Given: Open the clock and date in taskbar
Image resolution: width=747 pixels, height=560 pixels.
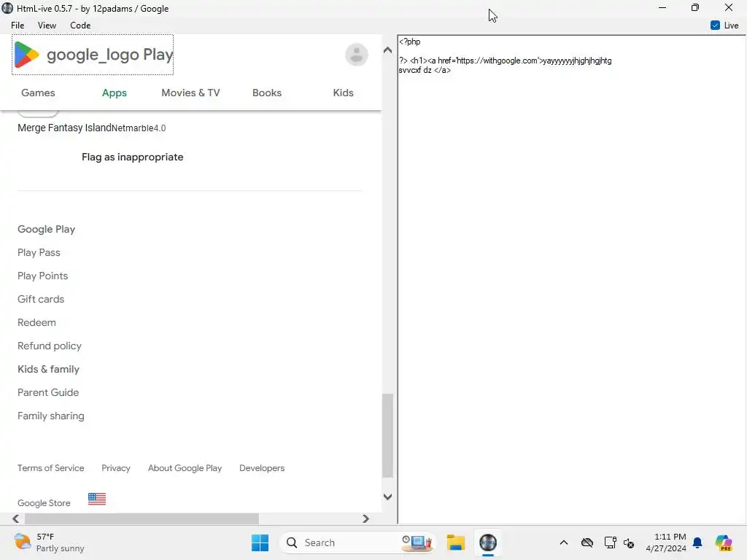Looking at the screenshot, I should (x=666, y=542).
